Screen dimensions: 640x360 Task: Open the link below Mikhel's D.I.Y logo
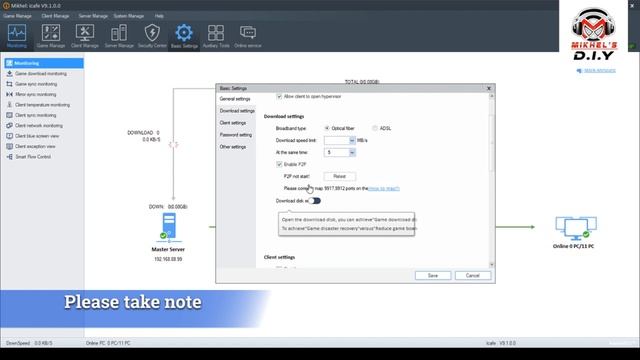pyautogui.click(x=599, y=71)
